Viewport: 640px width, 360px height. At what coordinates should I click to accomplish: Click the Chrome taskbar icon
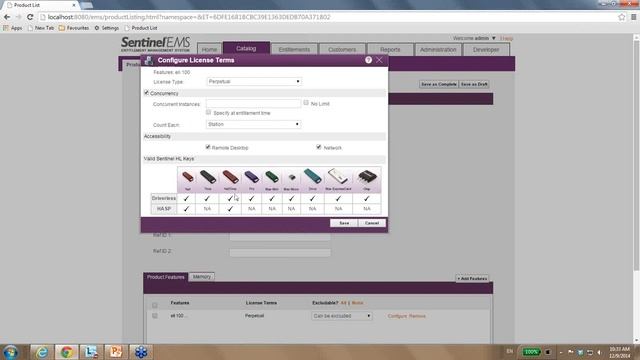(x=67, y=352)
